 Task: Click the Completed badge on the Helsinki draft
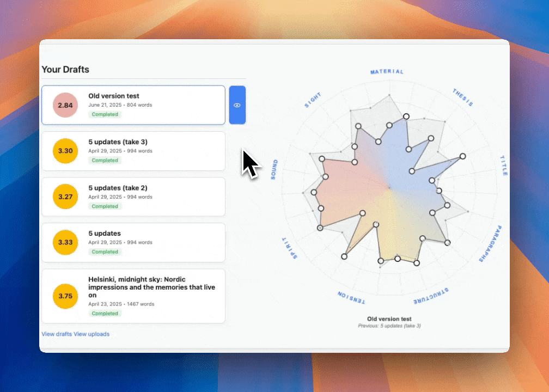106,313
